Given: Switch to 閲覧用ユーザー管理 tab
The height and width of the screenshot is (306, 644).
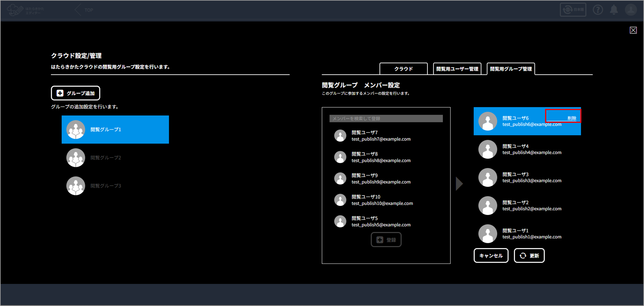Looking at the screenshot, I should pyautogui.click(x=457, y=69).
